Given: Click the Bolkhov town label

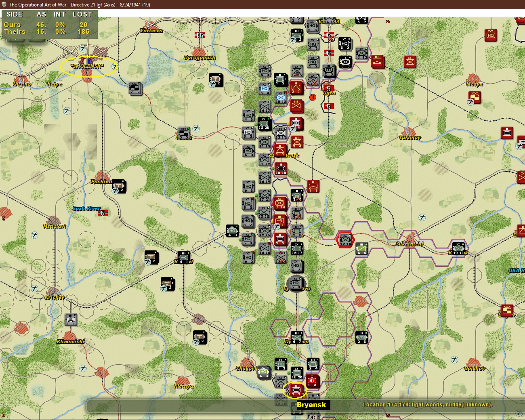Looking at the screenshot, I should (x=475, y=368).
